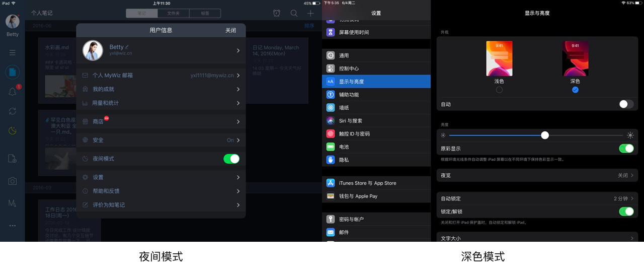Tap the 浅色 light appearance preview
Image resolution: width=644 pixels, height=273 pixels.
[x=499, y=58]
